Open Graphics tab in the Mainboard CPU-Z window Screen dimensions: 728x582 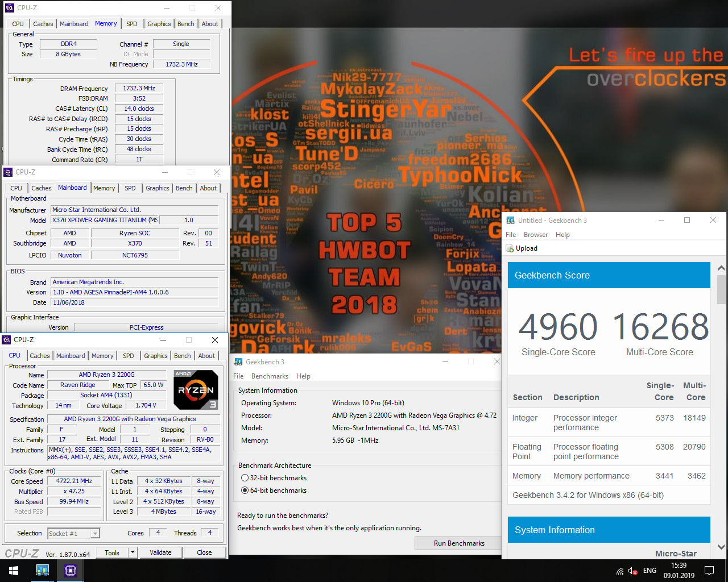[x=158, y=188]
